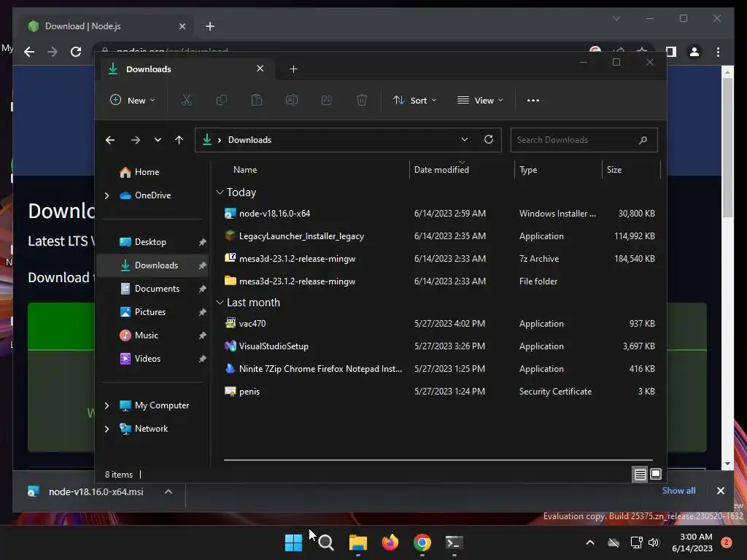Open Chrome's three-dot menu
747x560 pixels.
[718, 52]
